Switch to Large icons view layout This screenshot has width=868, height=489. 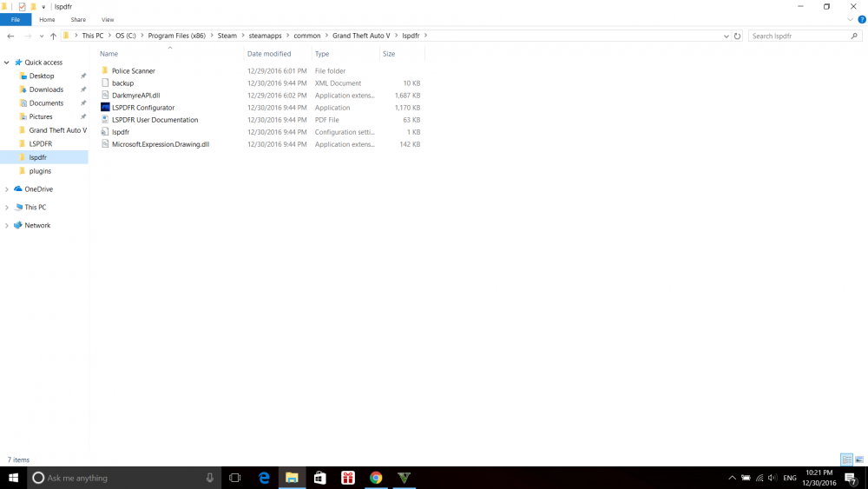859,459
